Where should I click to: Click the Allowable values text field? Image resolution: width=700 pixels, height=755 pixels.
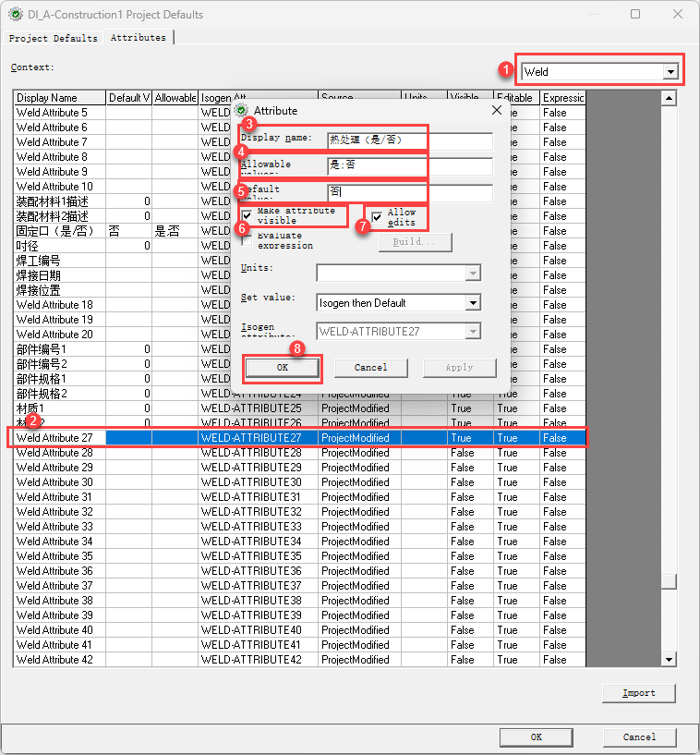coord(410,166)
